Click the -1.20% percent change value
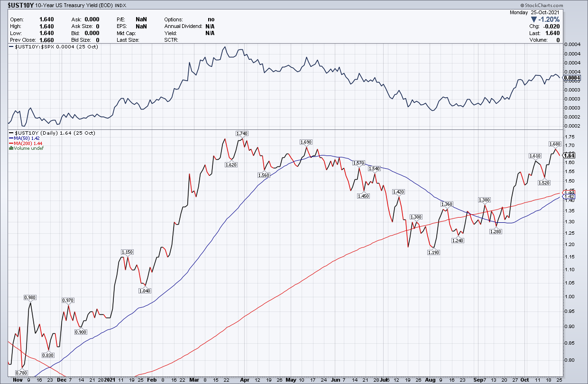This screenshot has height=384, width=588. coord(549,19)
